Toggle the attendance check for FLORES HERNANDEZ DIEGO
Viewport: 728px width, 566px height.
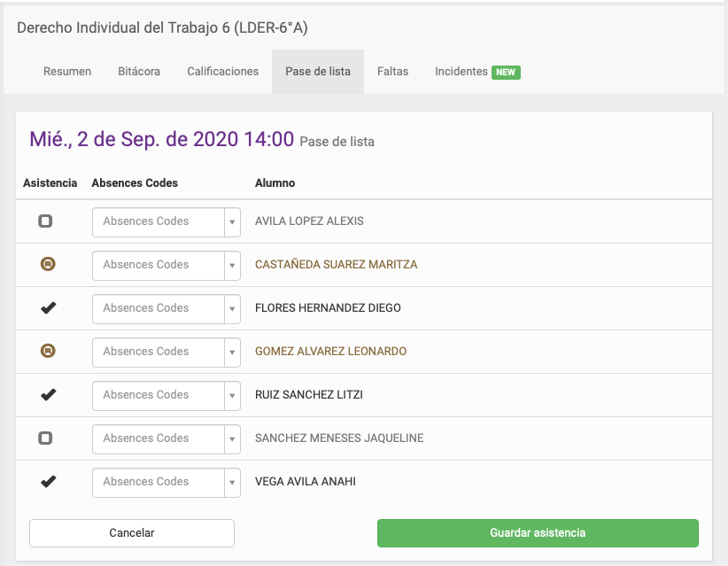tap(50, 308)
